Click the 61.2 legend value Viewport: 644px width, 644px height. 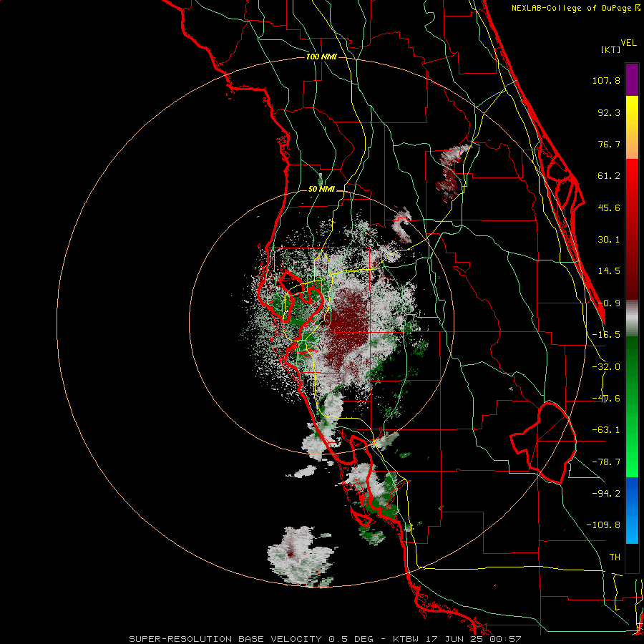pyautogui.click(x=609, y=176)
